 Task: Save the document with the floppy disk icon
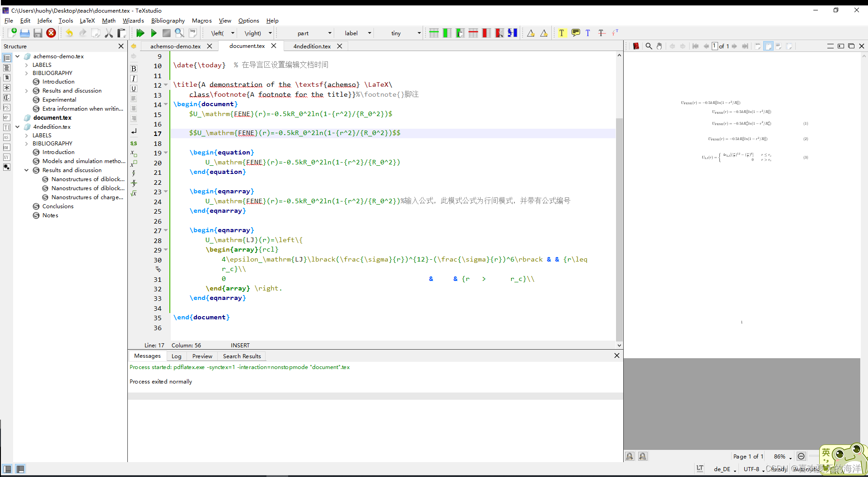(x=38, y=33)
